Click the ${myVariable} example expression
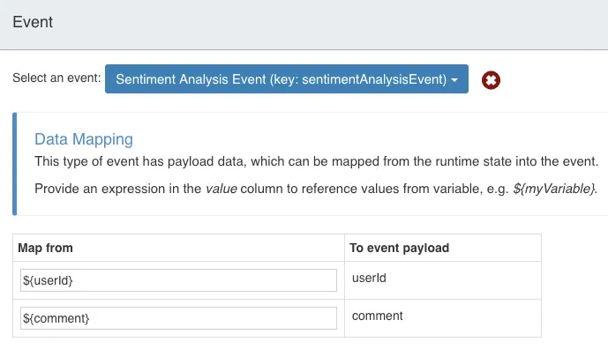Image resolution: width=608 pixels, height=364 pixels. coord(554,189)
